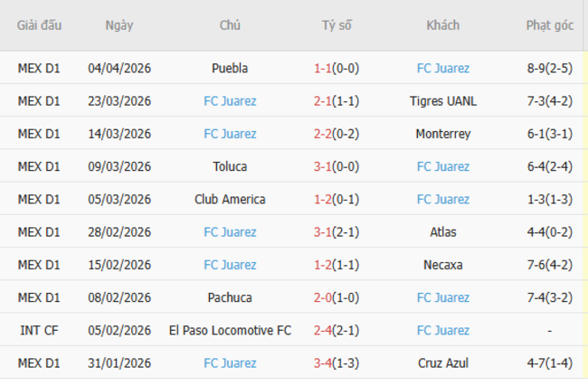Open FC Juarez link in the Puebla row

(x=442, y=68)
